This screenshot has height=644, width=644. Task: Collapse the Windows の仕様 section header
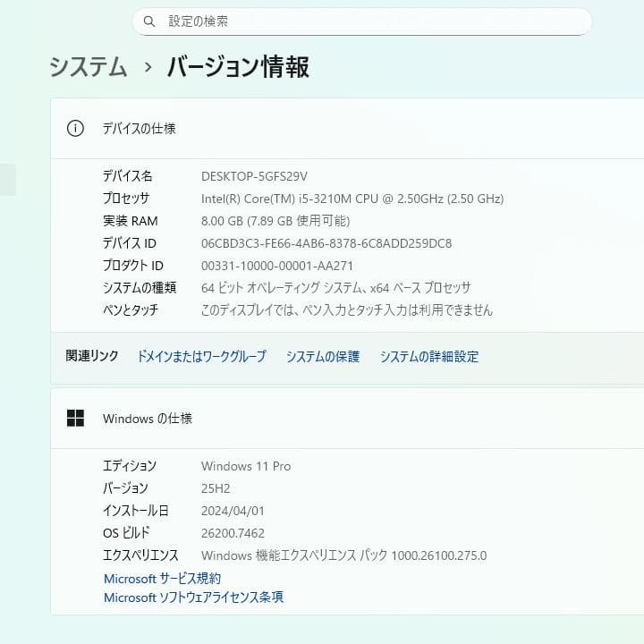click(347, 419)
